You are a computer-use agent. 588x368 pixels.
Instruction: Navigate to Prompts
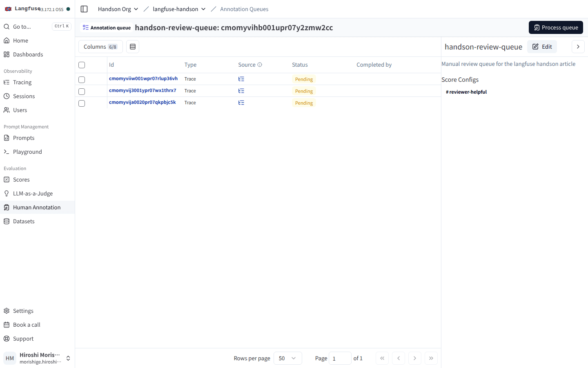tap(37, 138)
